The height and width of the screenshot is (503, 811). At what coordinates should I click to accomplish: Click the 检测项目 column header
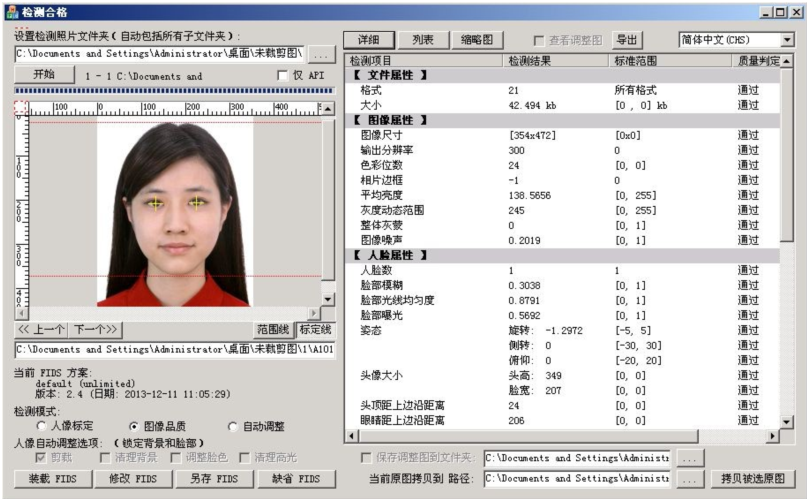pos(424,61)
